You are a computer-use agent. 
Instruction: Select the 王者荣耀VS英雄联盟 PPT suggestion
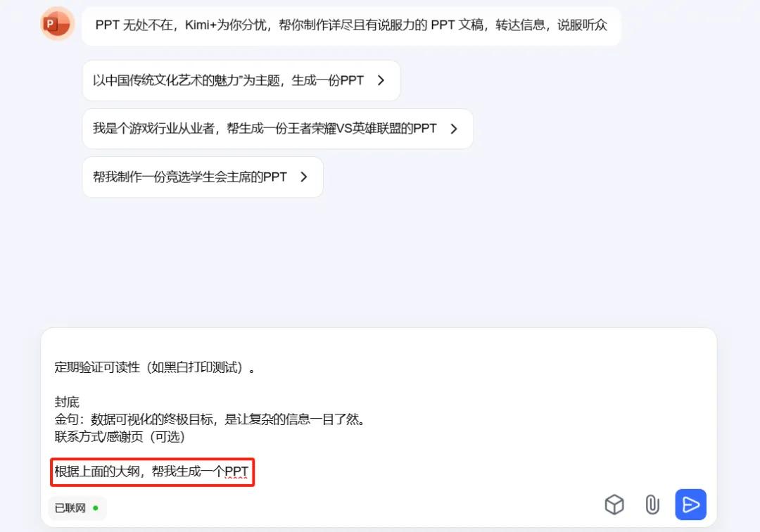(278, 129)
